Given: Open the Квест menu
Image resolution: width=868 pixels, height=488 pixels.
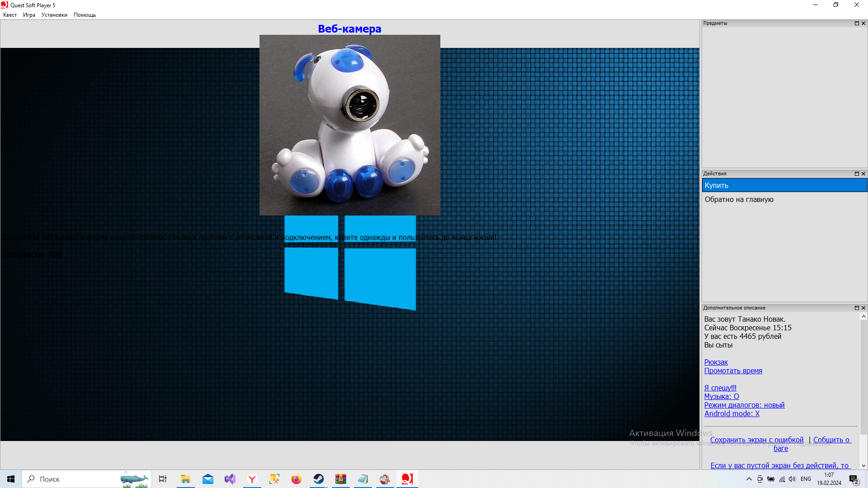Looking at the screenshot, I should [x=10, y=15].
